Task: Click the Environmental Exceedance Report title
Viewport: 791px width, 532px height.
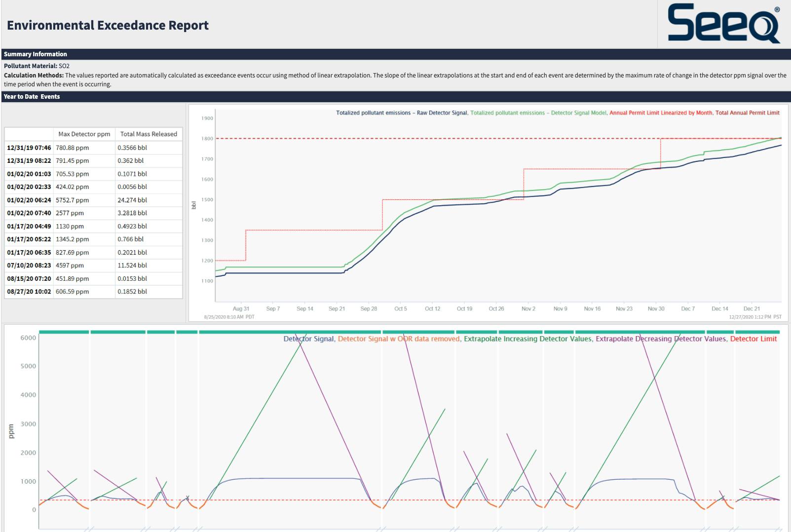Action: pyautogui.click(x=107, y=25)
